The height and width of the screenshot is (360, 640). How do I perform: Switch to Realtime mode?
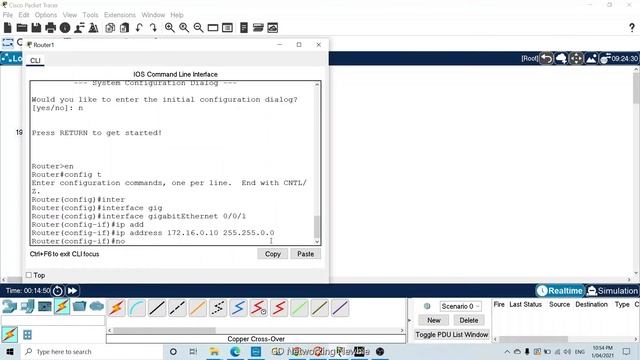560,291
